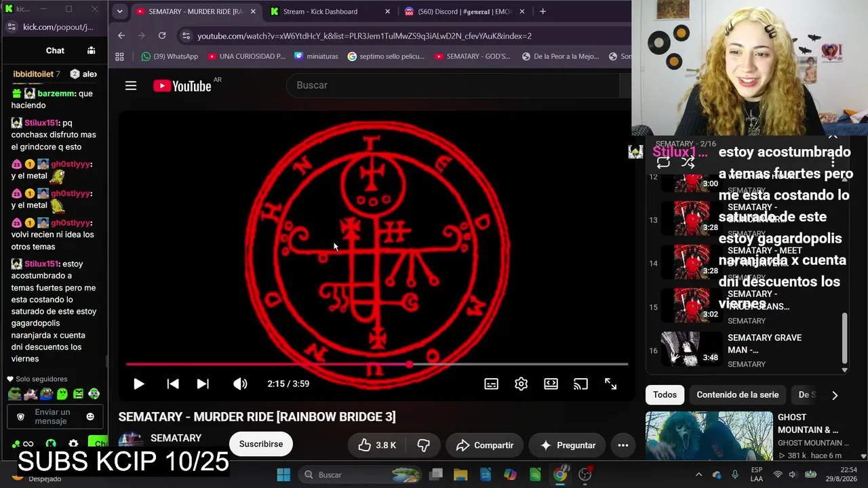The height and width of the screenshot is (488, 868).
Task: Reload the YouTube page
Action: (x=162, y=36)
